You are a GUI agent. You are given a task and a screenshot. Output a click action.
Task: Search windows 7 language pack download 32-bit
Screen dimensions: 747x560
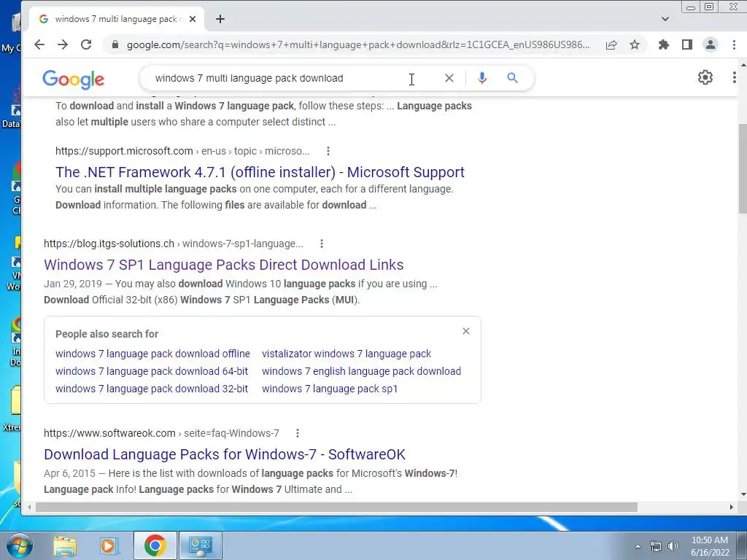152,389
